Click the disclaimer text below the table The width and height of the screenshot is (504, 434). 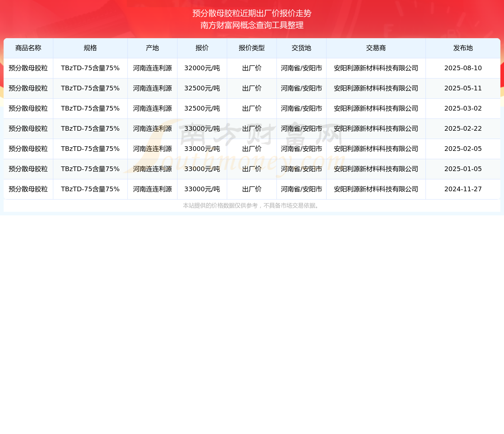[x=251, y=206]
